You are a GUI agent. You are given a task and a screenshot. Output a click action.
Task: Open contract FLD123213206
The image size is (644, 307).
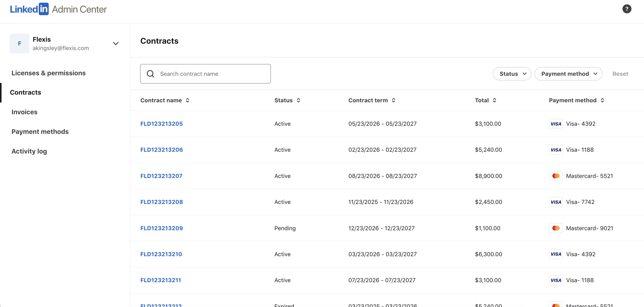(x=162, y=150)
